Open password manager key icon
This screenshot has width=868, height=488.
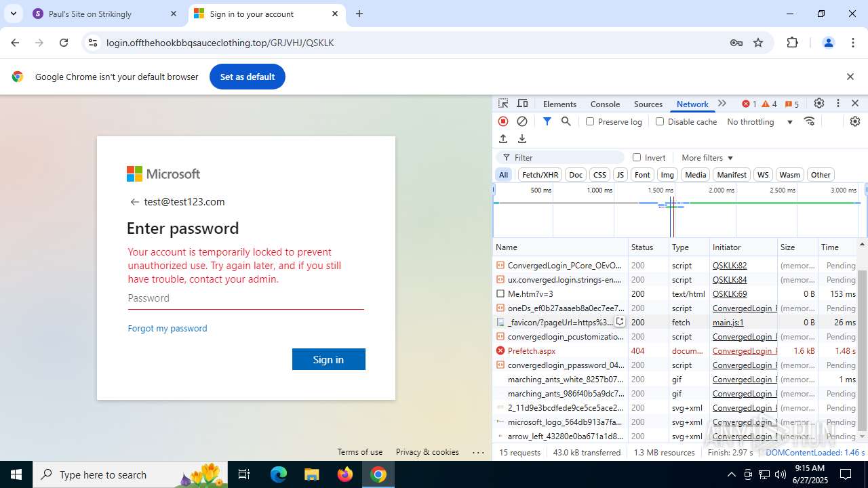[736, 43]
